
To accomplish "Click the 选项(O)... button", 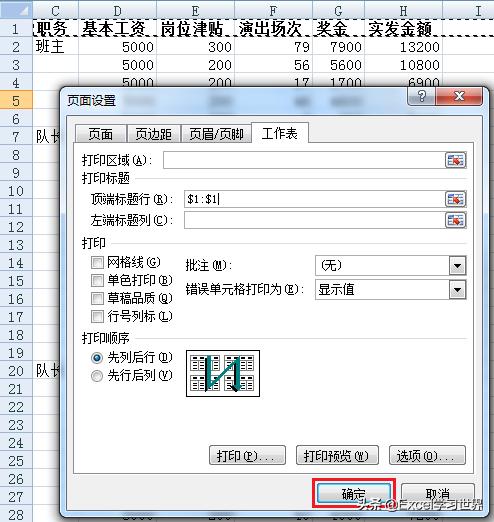I will pos(427,455).
